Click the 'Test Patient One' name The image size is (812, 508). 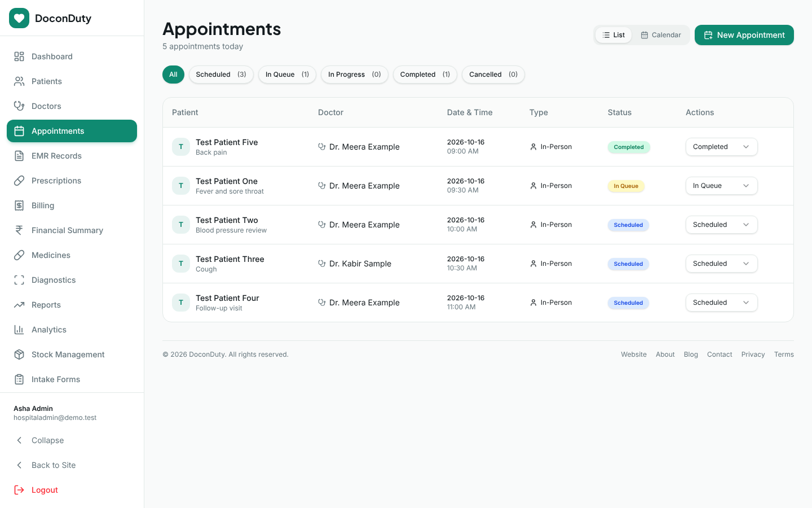click(x=227, y=181)
